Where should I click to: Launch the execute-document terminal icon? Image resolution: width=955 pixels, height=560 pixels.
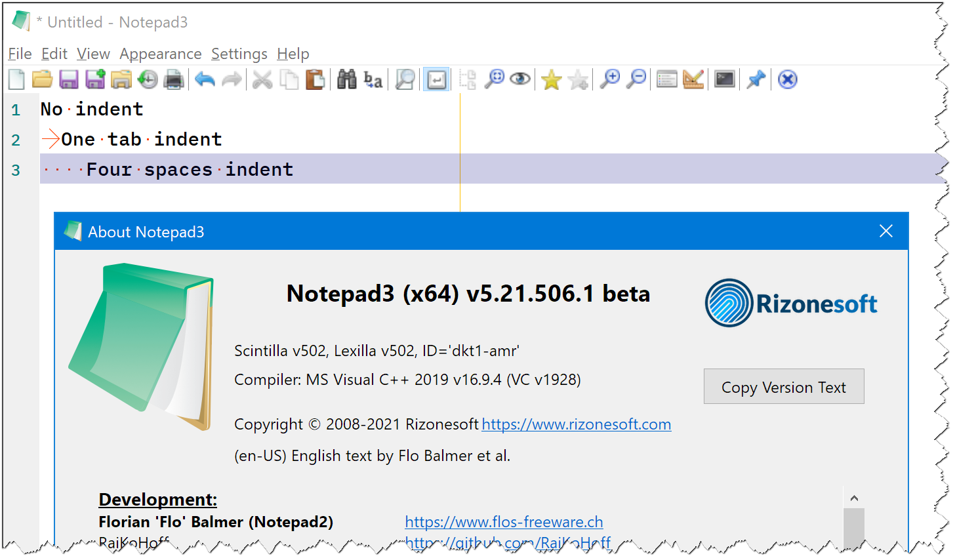(x=724, y=79)
